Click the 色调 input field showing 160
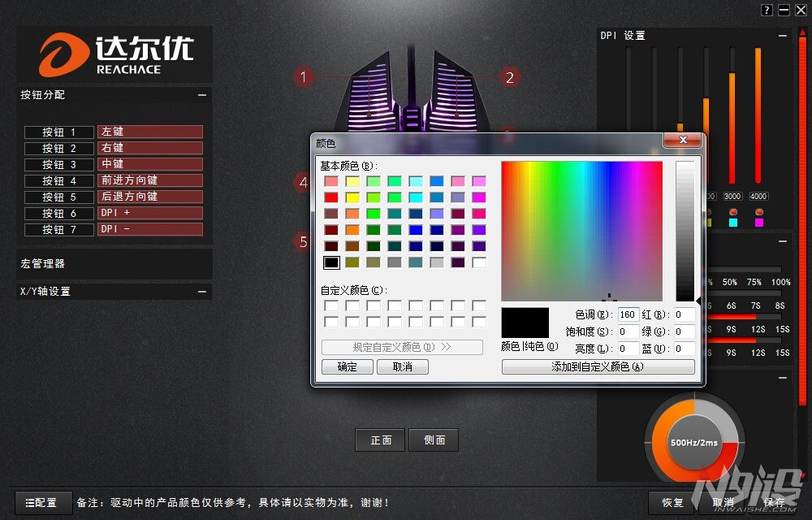This screenshot has height=520, width=812. (x=628, y=314)
